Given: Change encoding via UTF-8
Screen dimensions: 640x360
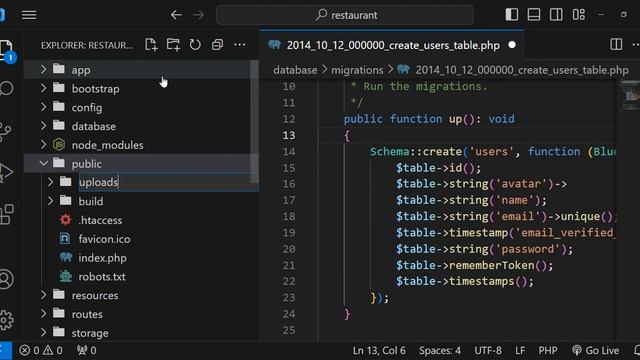Looking at the screenshot, I should click(488, 350).
